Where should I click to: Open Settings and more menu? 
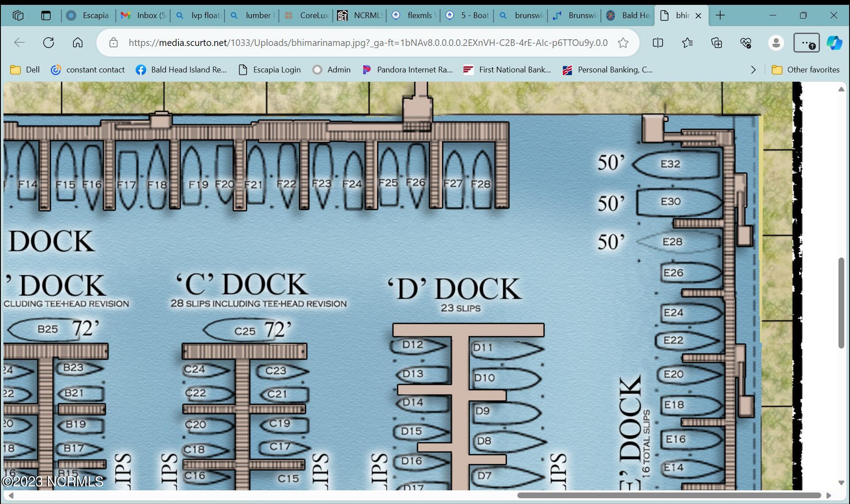coord(806,42)
